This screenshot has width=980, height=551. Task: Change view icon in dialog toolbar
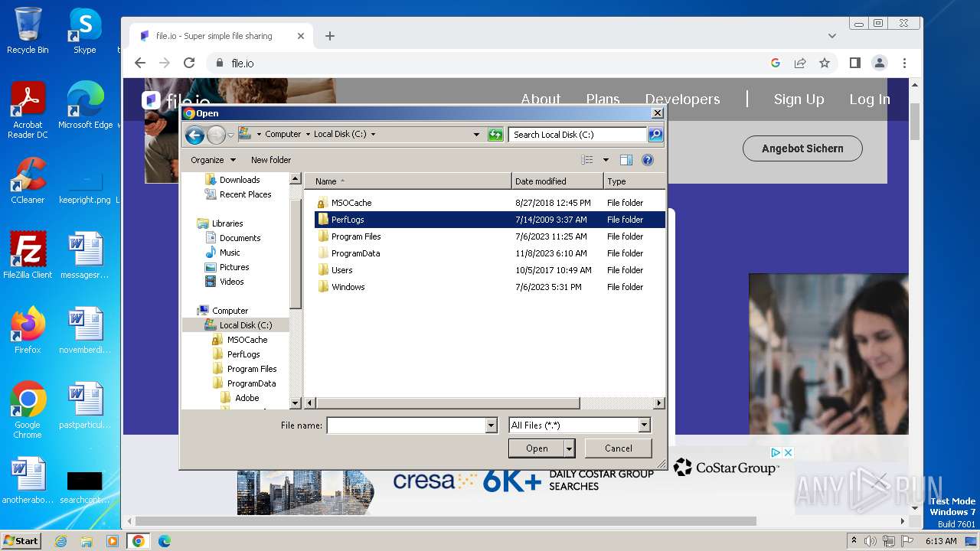click(587, 160)
